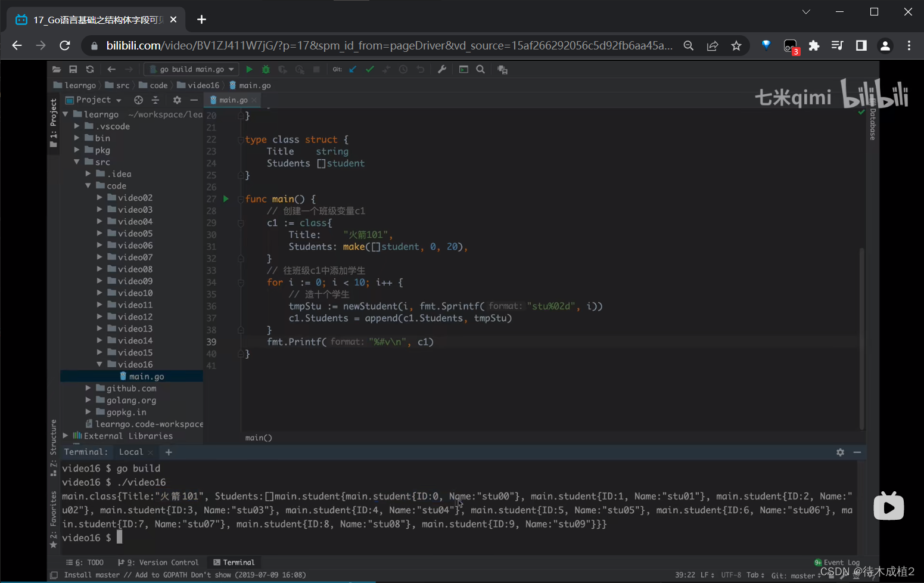924x583 pixels.
Task: Collapse the video16 folder
Action: coord(99,364)
